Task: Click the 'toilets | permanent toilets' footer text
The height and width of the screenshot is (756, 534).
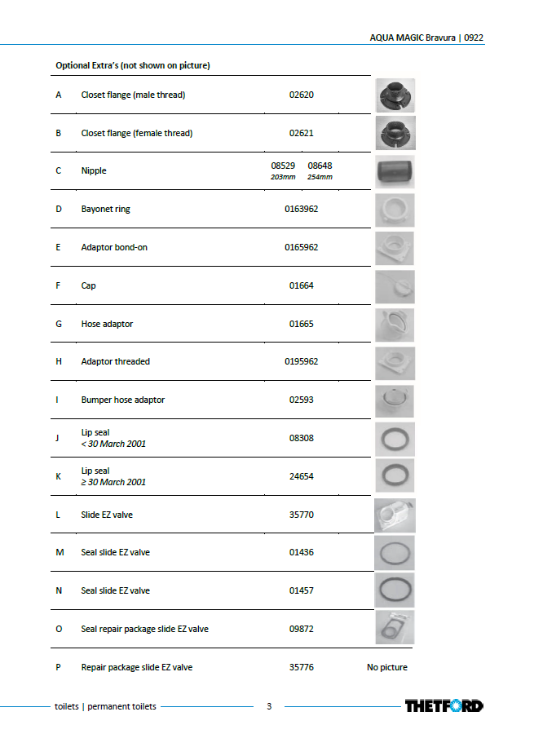Action: tap(105, 706)
